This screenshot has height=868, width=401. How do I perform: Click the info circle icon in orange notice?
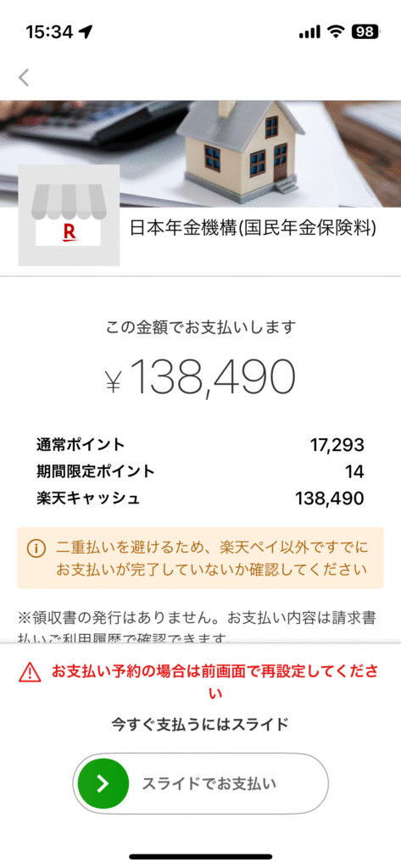tap(36, 548)
